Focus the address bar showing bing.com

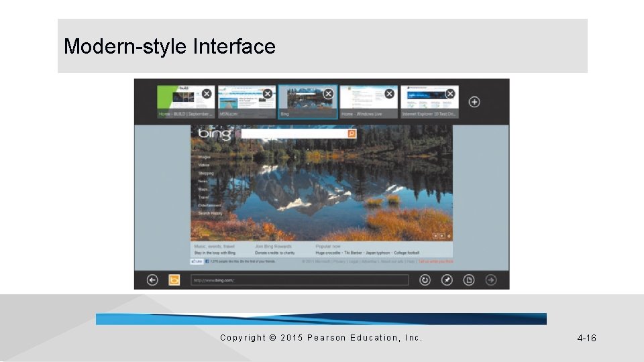coord(299,280)
